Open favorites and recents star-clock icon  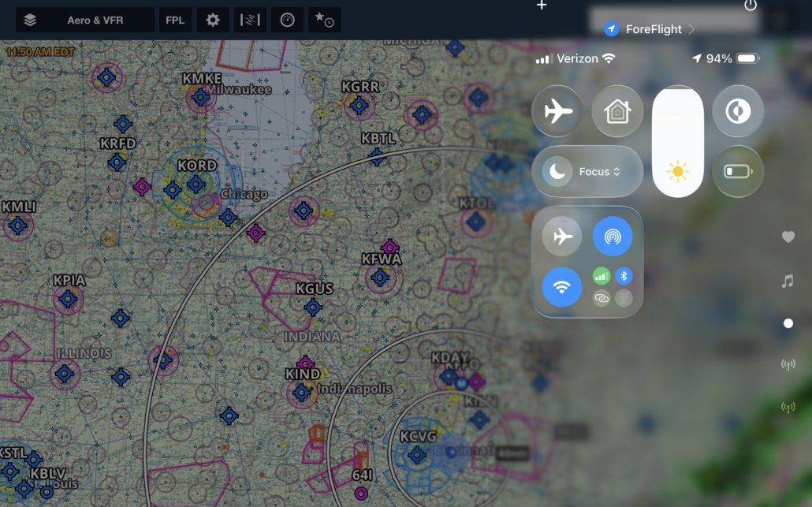pyautogui.click(x=325, y=21)
